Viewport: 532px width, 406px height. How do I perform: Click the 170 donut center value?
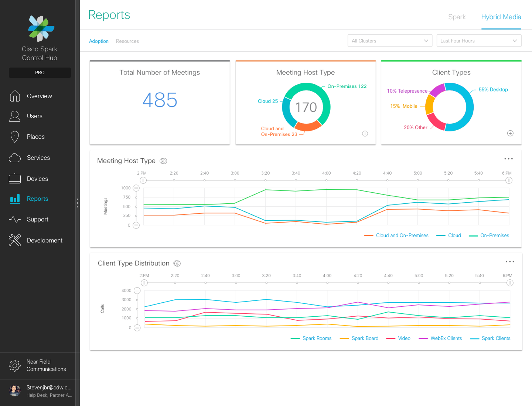[x=306, y=107]
